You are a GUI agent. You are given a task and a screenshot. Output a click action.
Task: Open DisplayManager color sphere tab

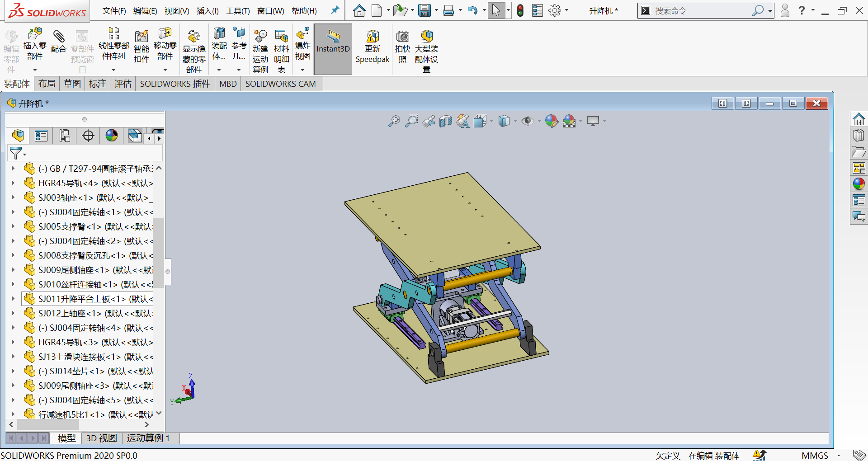pyautogui.click(x=112, y=136)
